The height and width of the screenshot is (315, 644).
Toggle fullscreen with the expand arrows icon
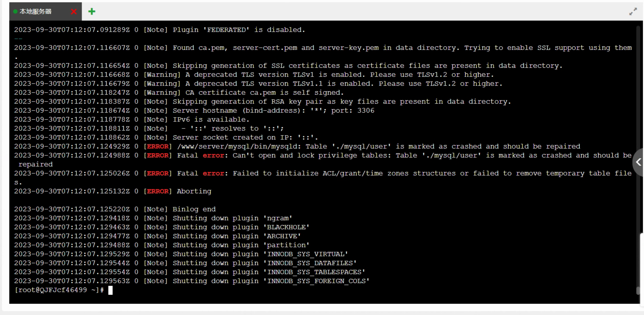pos(633,11)
